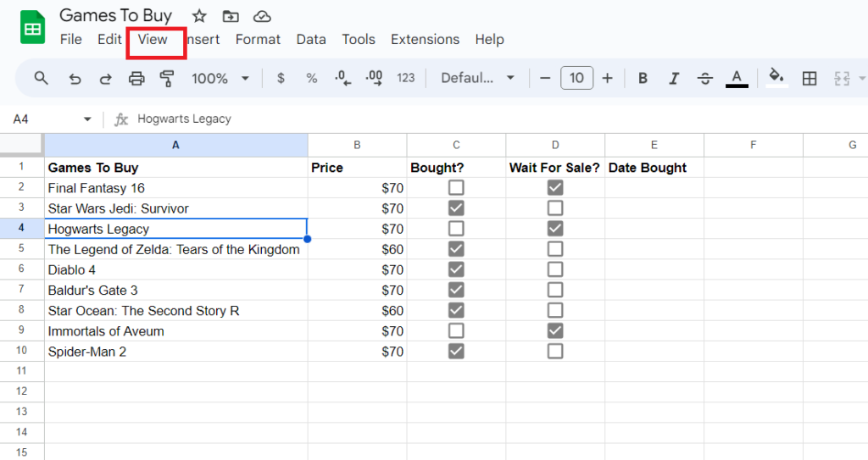Open the Edit menu
This screenshot has height=460, width=868.
point(109,39)
